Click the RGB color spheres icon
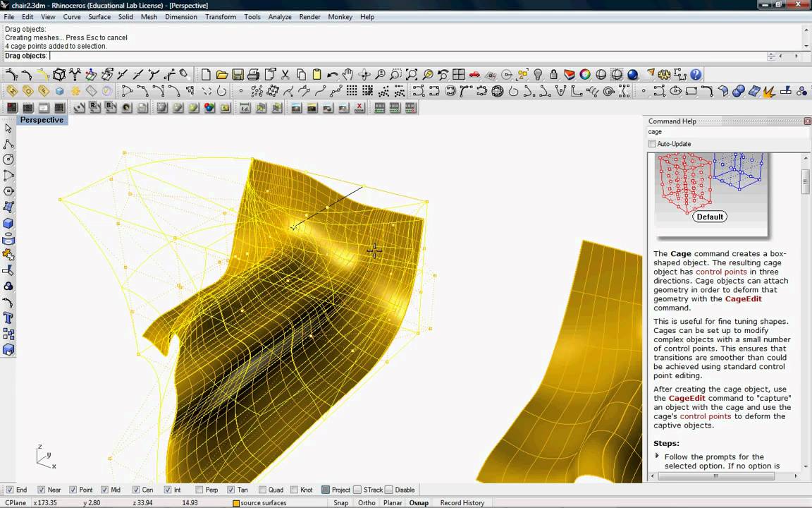This screenshot has width=812, height=508. (209, 108)
